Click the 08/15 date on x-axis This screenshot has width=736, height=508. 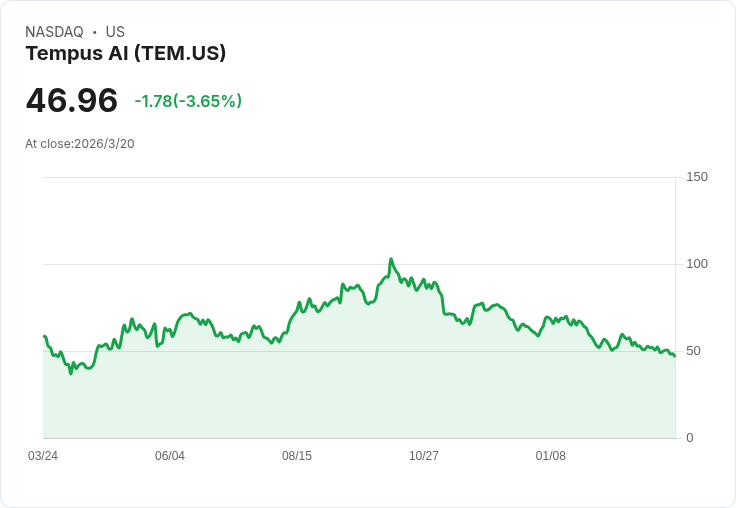coord(297,456)
